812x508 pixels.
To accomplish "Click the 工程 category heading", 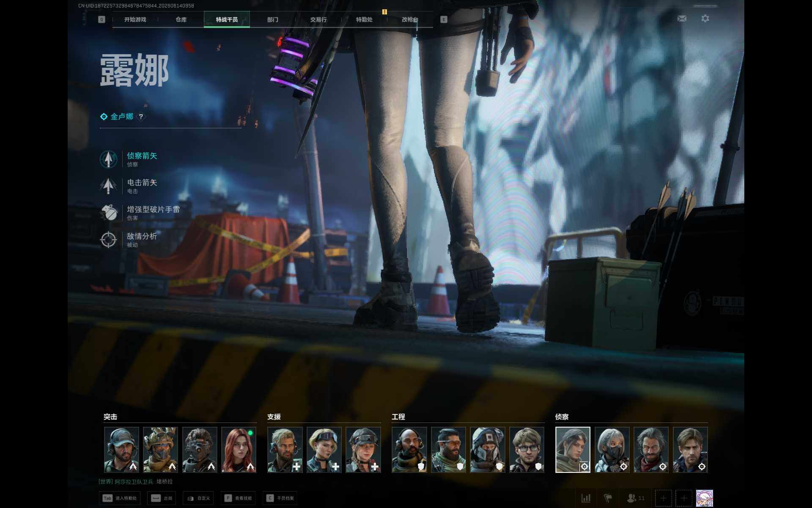I will [x=398, y=417].
